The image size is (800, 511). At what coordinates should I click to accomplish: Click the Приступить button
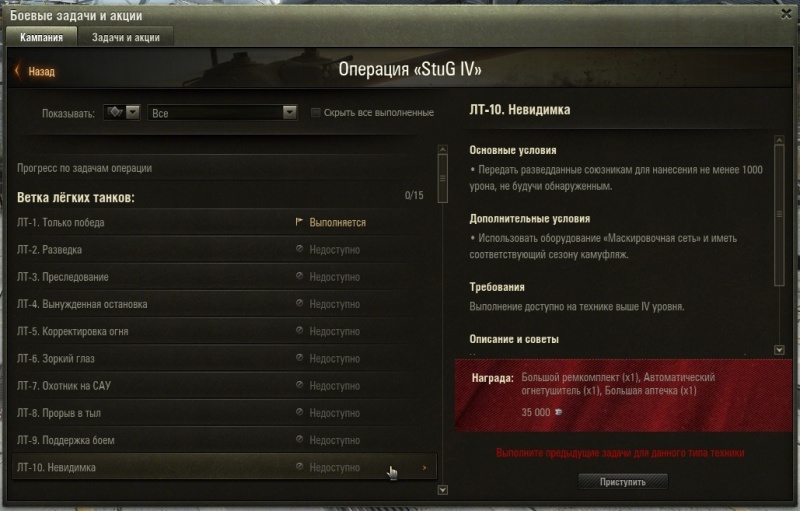coord(622,481)
